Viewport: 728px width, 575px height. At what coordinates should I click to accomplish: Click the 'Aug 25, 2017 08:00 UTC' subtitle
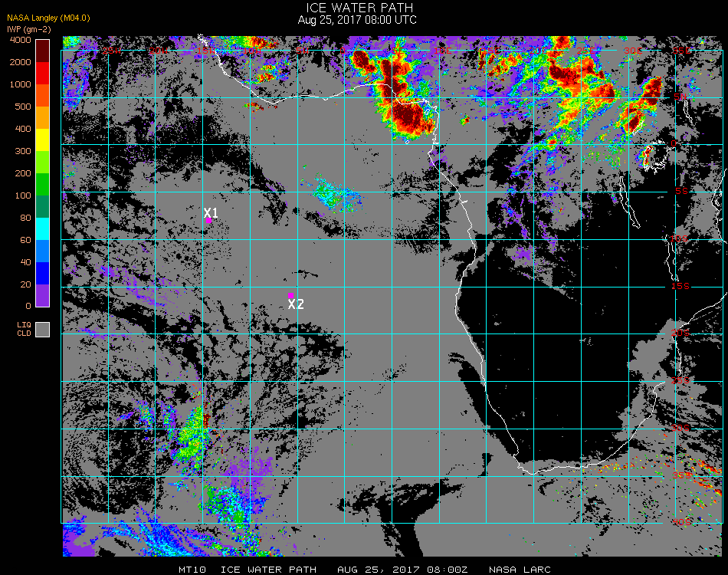[357, 20]
